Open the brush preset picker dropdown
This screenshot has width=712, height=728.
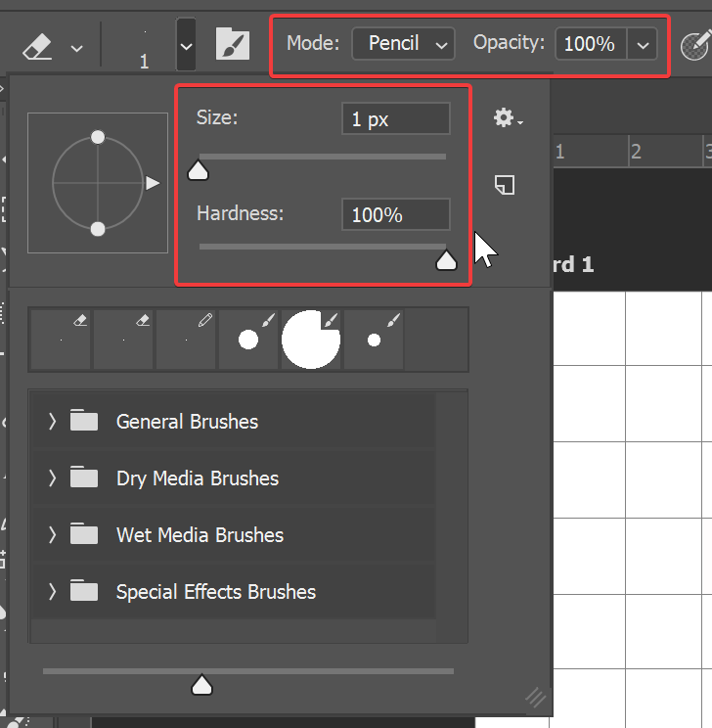click(186, 45)
